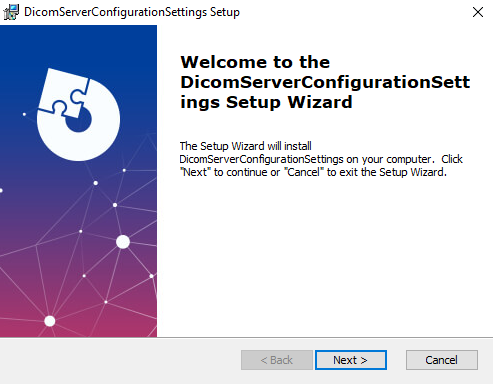Click the dark blue top of banner
This screenshot has width=493, height=384.
pyautogui.click(x=78, y=43)
